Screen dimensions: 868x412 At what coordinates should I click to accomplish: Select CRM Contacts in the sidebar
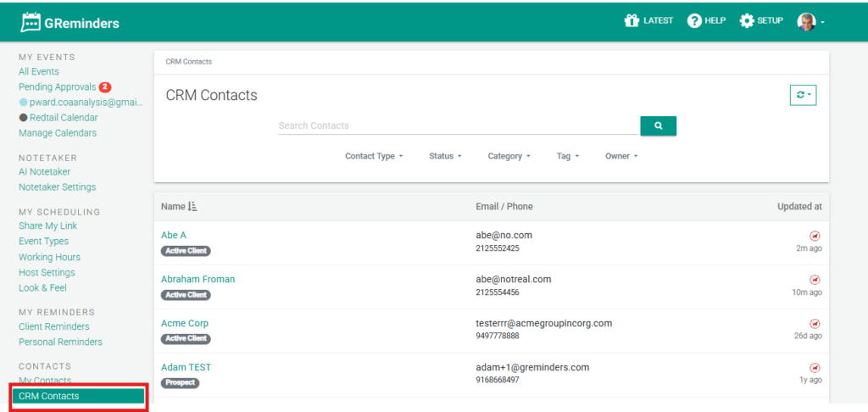pos(49,396)
